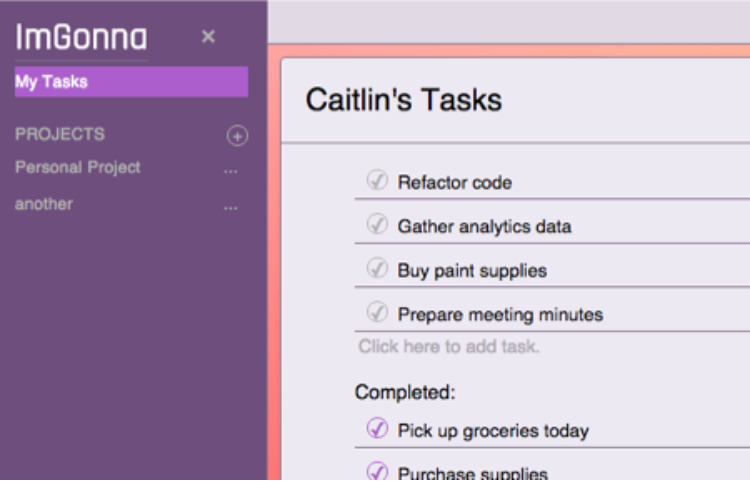Open the Personal Project entry
The width and height of the screenshot is (750, 481).
pos(78,167)
